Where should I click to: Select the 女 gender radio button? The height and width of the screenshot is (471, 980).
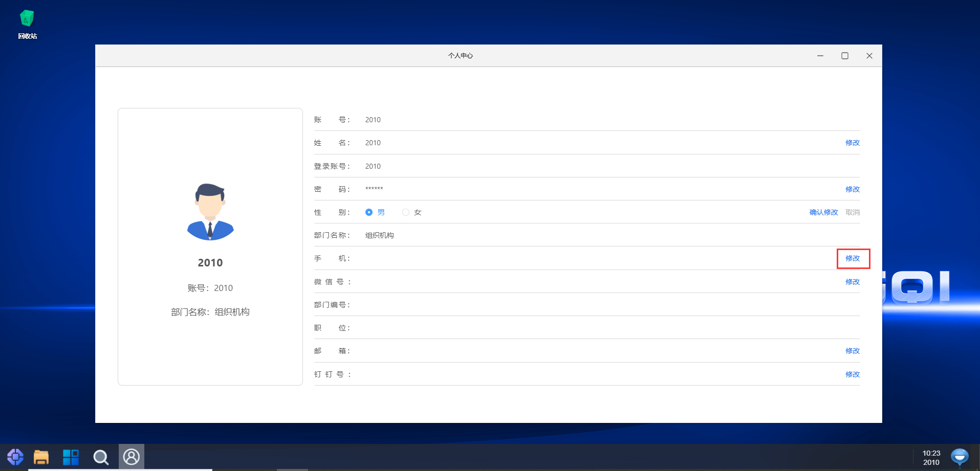(406, 212)
